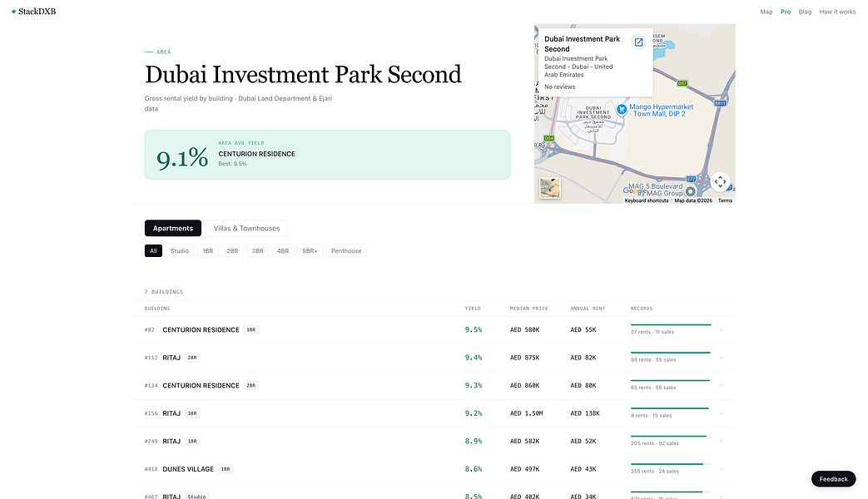Switch to Villas & Townhouses tab
Screen dimensions: 868x499
click(x=246, y=228)
